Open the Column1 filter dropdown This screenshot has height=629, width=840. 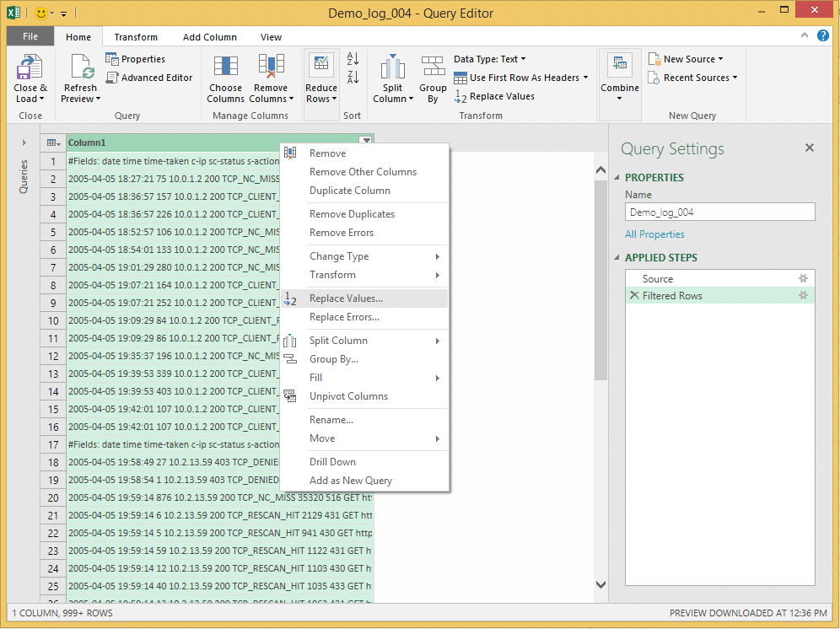click(x=366, y=141)
